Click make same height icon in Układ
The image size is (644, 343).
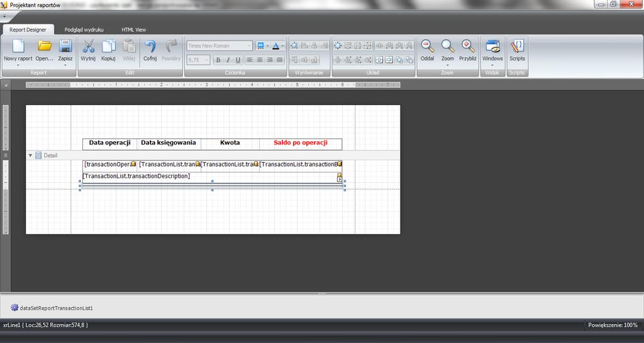(x=358, y=45)
